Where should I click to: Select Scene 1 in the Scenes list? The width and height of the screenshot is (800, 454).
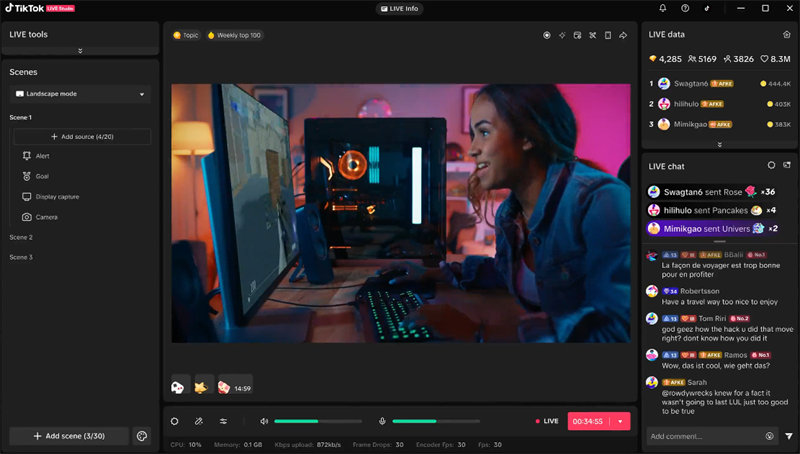click(x=20, y=117)
